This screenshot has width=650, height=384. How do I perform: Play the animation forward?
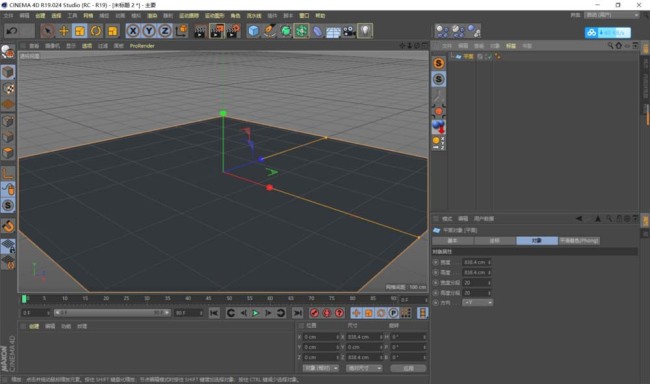click(256, 313)
